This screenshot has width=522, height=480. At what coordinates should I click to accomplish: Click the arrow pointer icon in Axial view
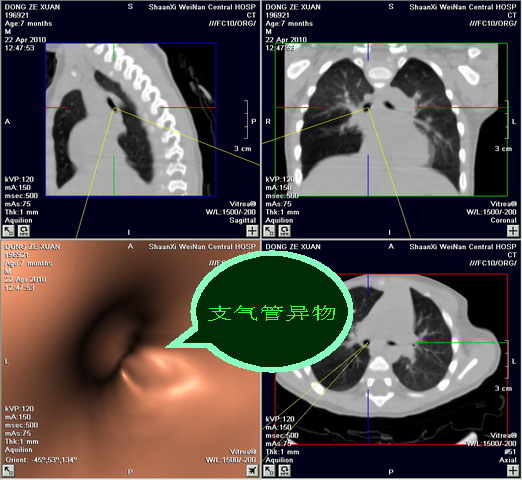(269, 470)
